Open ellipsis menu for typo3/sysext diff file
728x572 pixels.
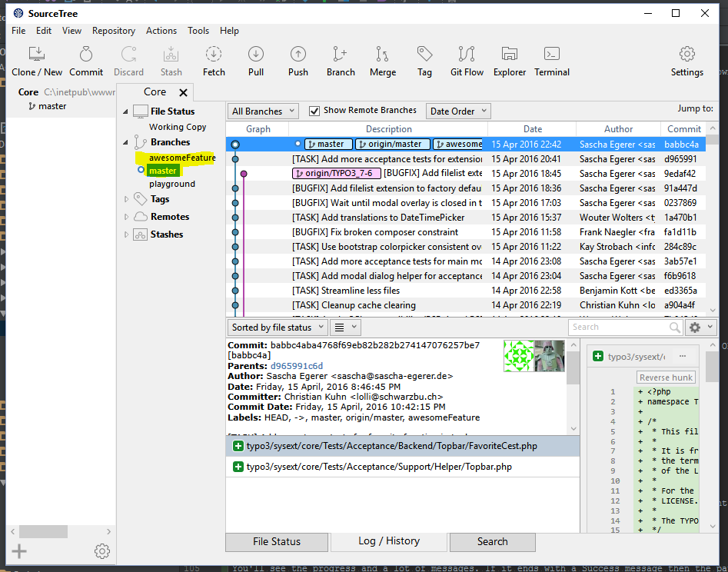683,356
